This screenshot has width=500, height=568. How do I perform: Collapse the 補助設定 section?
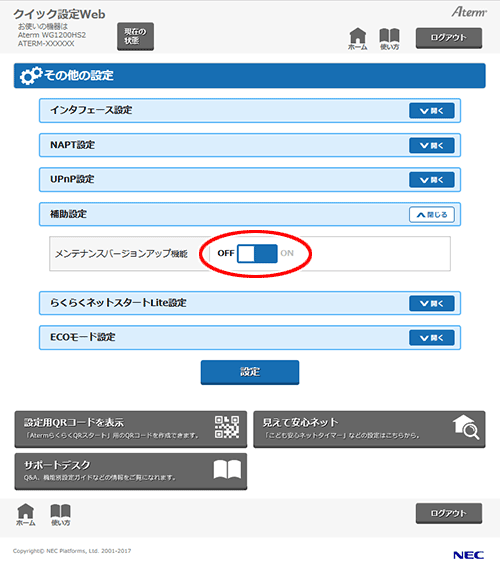[432, 214]
